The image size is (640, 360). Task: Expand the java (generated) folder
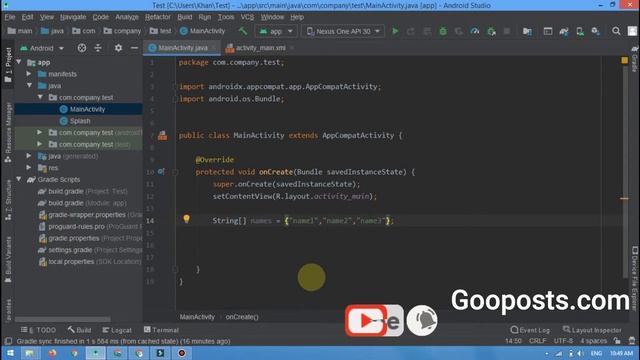(29, 156)
